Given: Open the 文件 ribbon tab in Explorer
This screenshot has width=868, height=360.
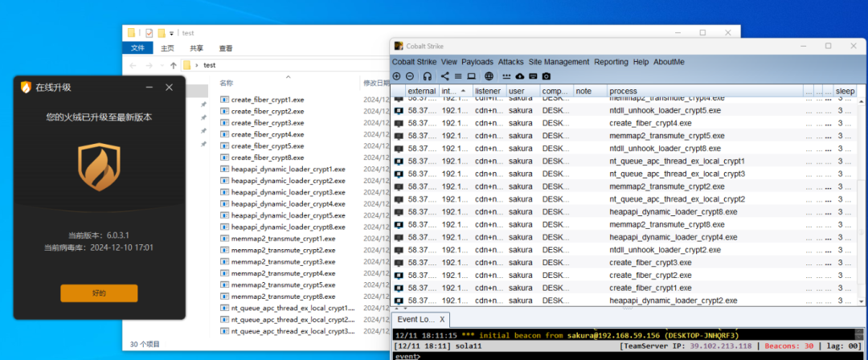Looking at the screenshot, I should (138, 48).
